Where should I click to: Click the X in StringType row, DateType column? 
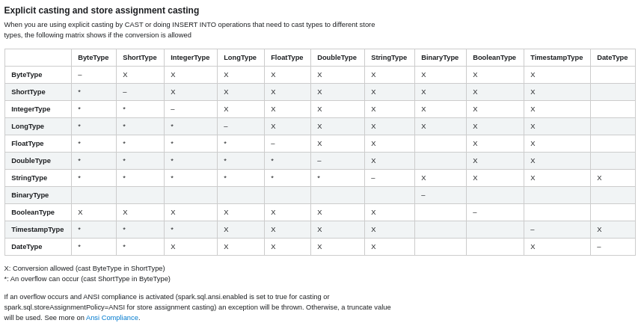pyautogui.click(x=599, y=178)
